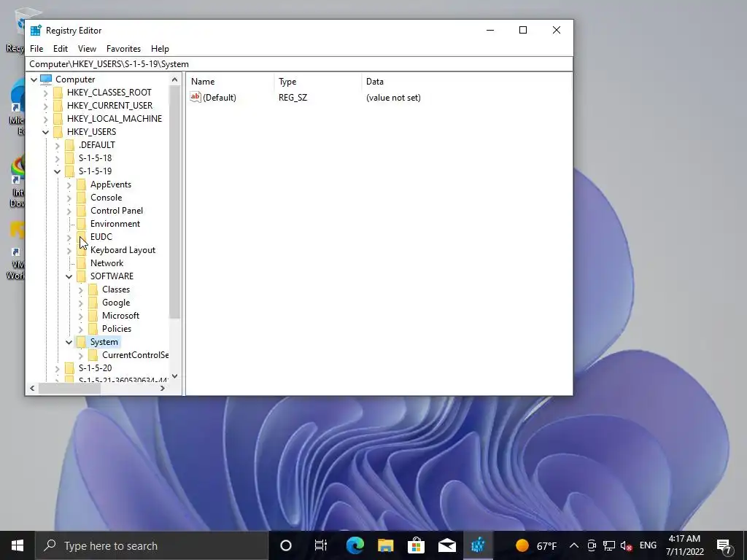Collapse the S-1-5-19 key

pyautogui.click(x=57, y=171)
